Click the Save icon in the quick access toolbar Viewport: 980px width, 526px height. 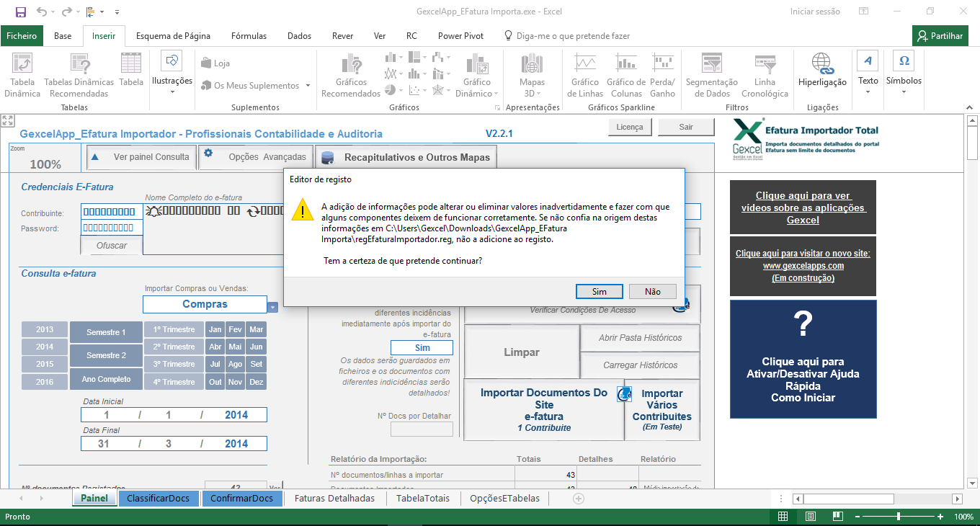pos(20,12)
